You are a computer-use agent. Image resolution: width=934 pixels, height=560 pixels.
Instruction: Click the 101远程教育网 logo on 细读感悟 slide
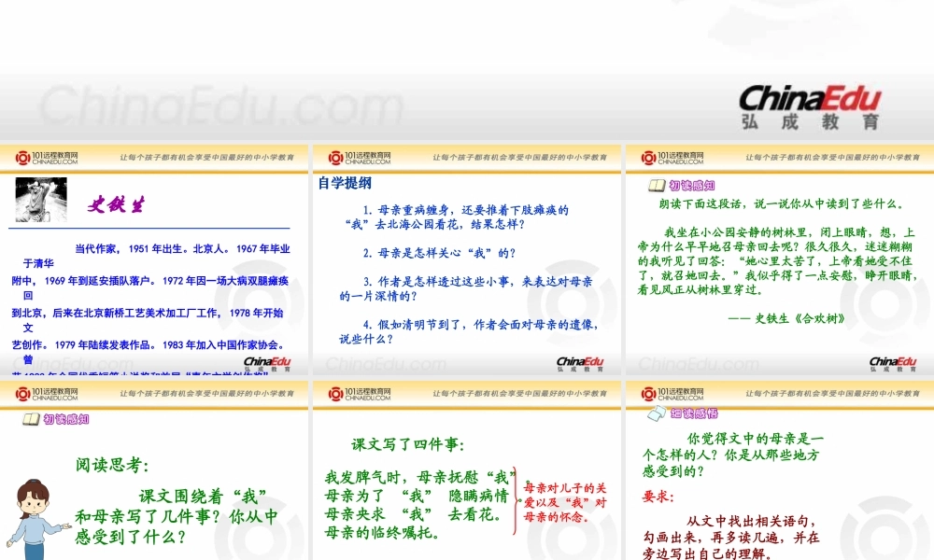(x=672, y=393)
